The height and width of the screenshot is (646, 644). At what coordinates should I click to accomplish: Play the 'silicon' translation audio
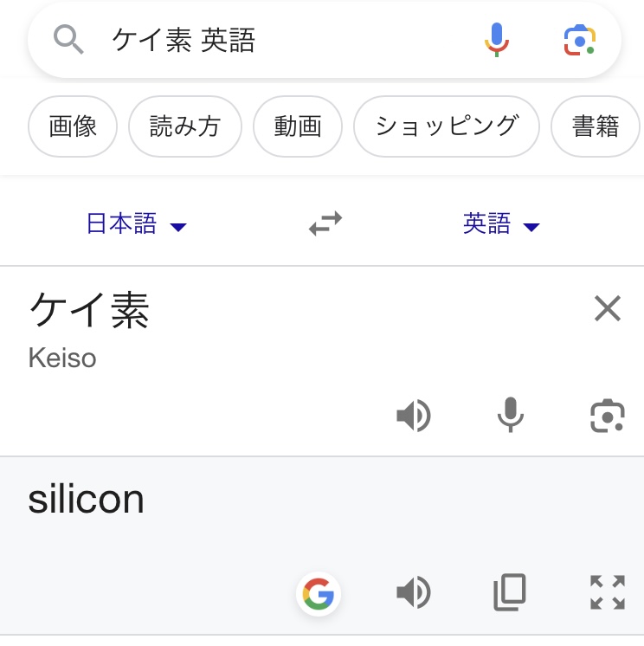[413, 593]
